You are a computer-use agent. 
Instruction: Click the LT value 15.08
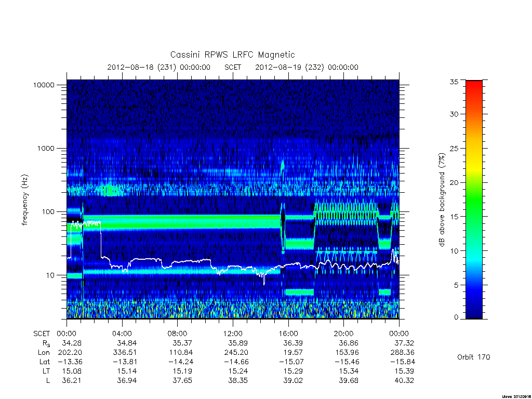pos(72,371)
